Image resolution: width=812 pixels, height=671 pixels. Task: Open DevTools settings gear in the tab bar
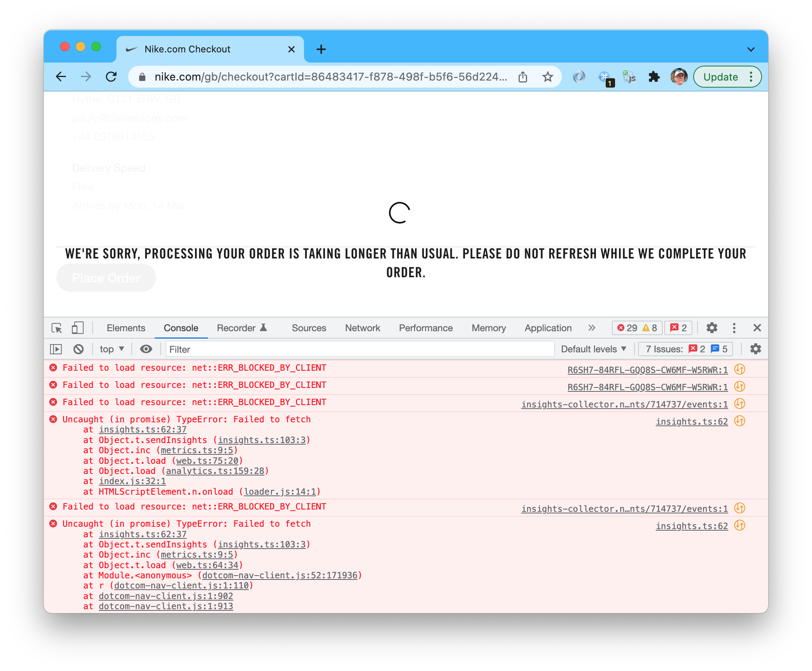(712, 328)
